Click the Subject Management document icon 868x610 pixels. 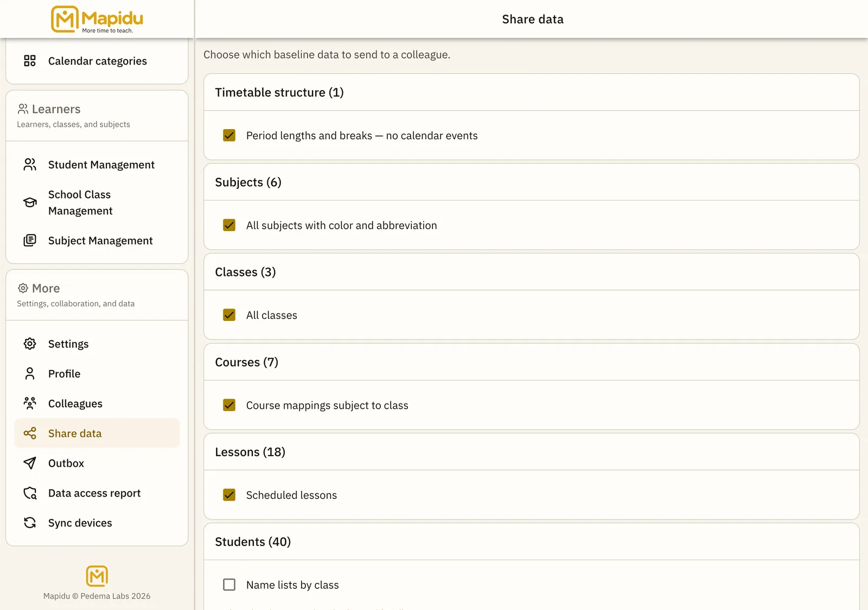click(x=30, y=240)
